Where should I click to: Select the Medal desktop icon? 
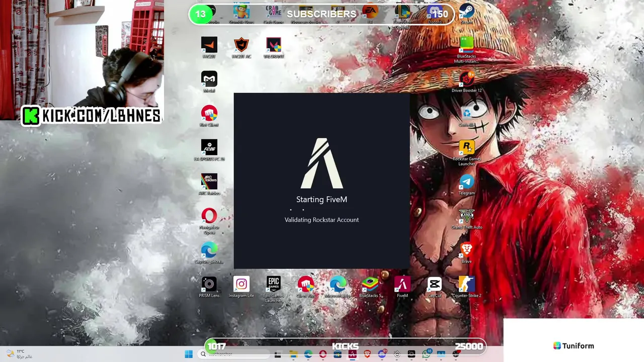pos(209,82)
